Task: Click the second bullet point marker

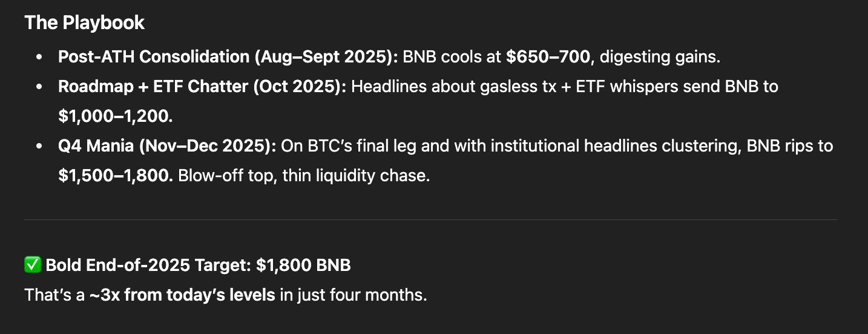Action: [x=39, y=87]
